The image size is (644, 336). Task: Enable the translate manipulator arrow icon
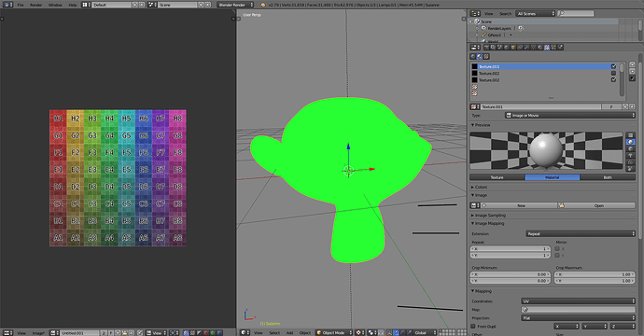pos(396,332)
